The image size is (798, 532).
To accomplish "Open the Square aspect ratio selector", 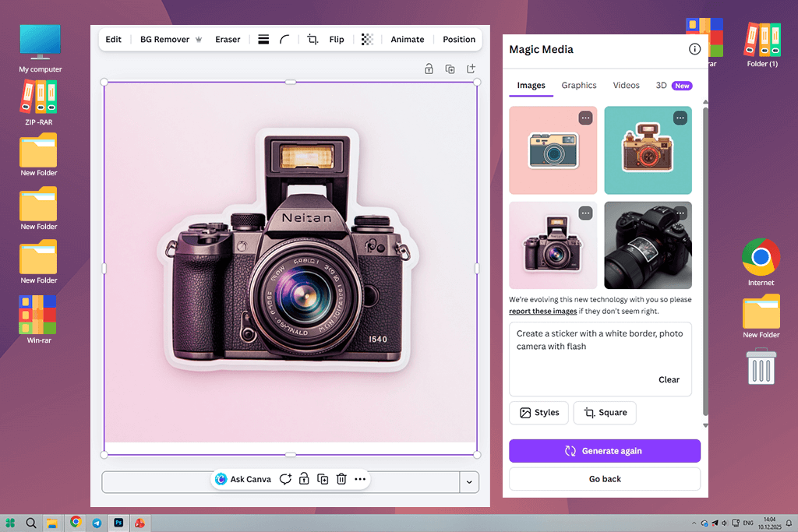I will (605, 413).
